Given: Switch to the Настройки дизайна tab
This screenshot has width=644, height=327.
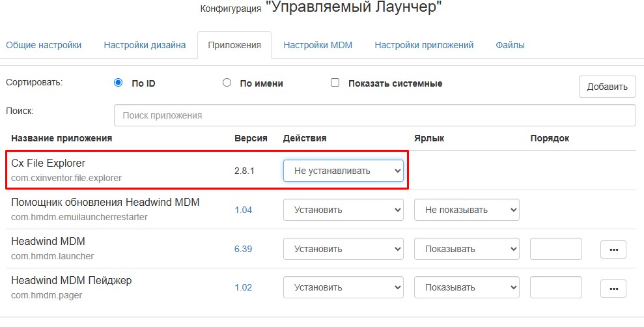Looking at the screenshot, I should coord(145,45).
